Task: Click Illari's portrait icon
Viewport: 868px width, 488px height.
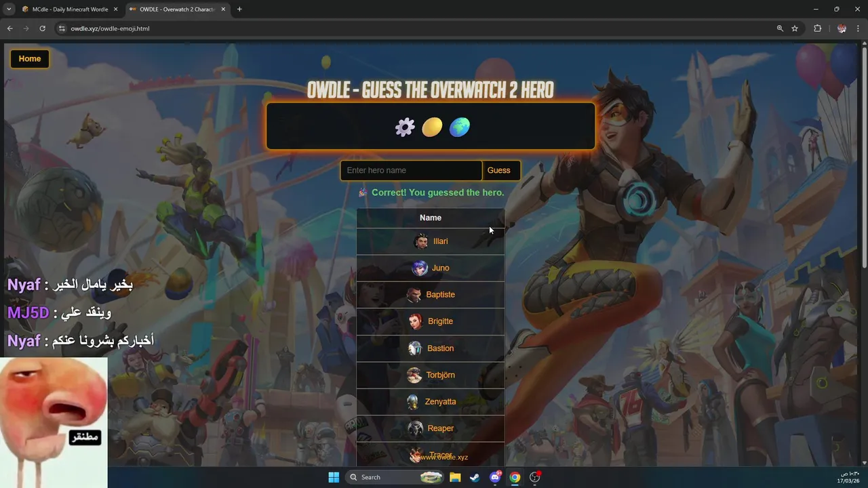Action: click(422, 241)
